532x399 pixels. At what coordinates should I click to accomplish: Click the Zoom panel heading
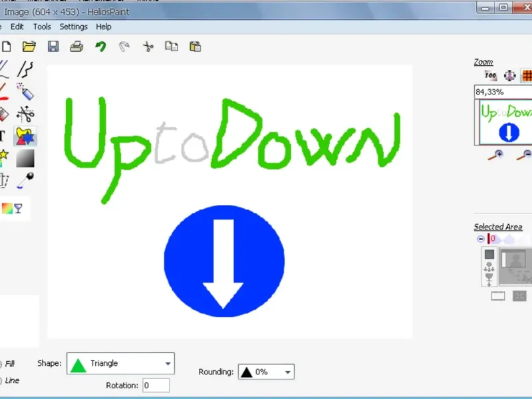coord(483,62)
